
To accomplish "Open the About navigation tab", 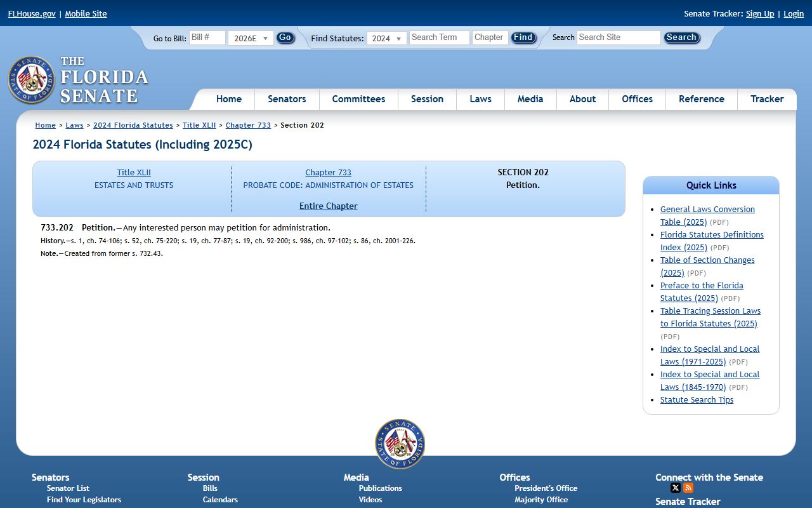I will coord(582,99).
